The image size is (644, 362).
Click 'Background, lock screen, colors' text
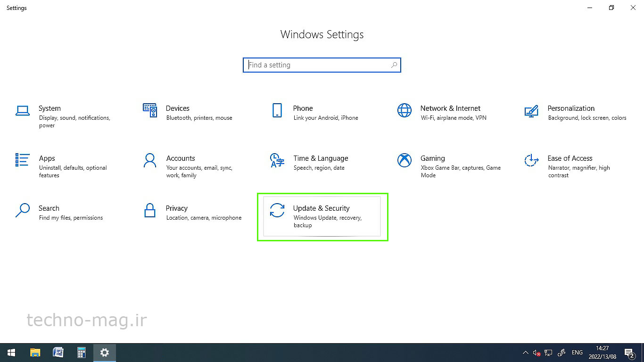[x=587, y=118]
